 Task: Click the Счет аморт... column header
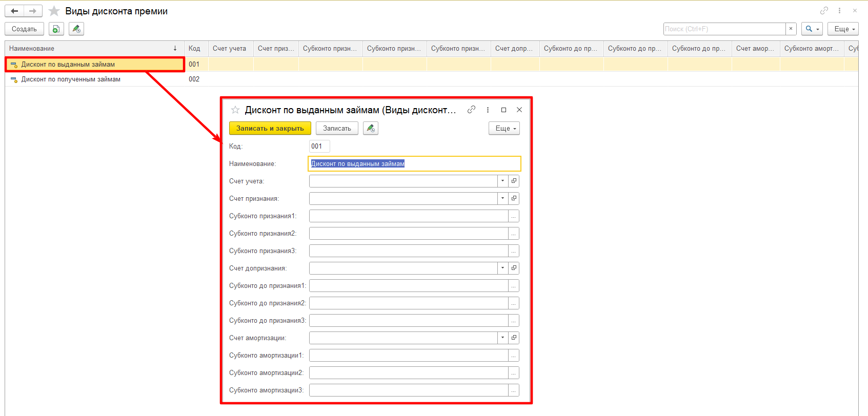(x=756, y=48)
